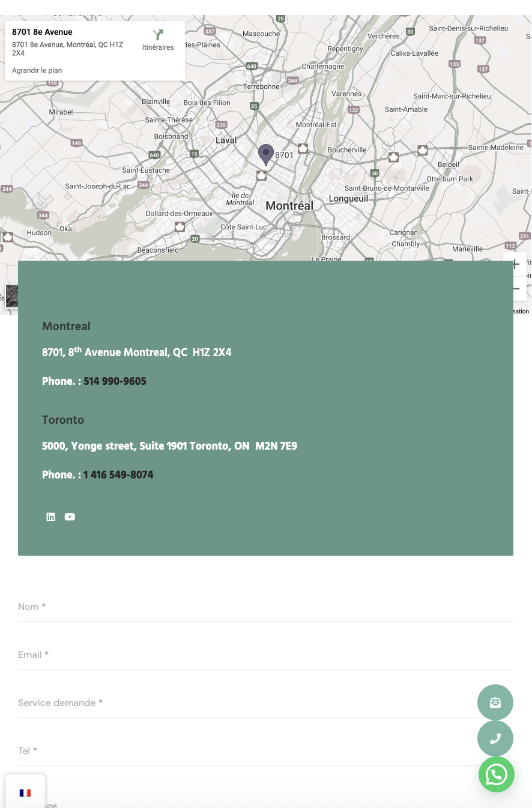Screen dimensions: 532x808
Task: Focus the Nom input field
Action: point(265,607)
